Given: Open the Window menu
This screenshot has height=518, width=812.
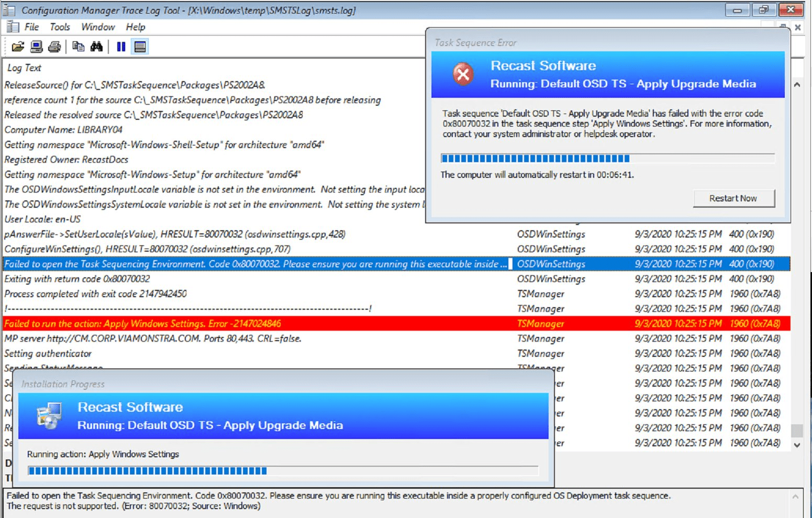Looking at the screenshot, I should (x=97, y=27).
